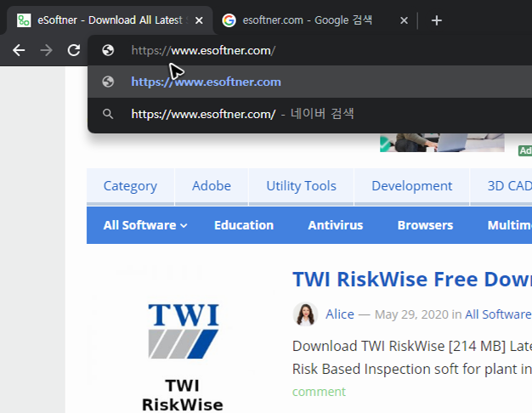This screenshot has width=532, height=413.
Task: Open a new browser tab
Action: pos(436,20)
